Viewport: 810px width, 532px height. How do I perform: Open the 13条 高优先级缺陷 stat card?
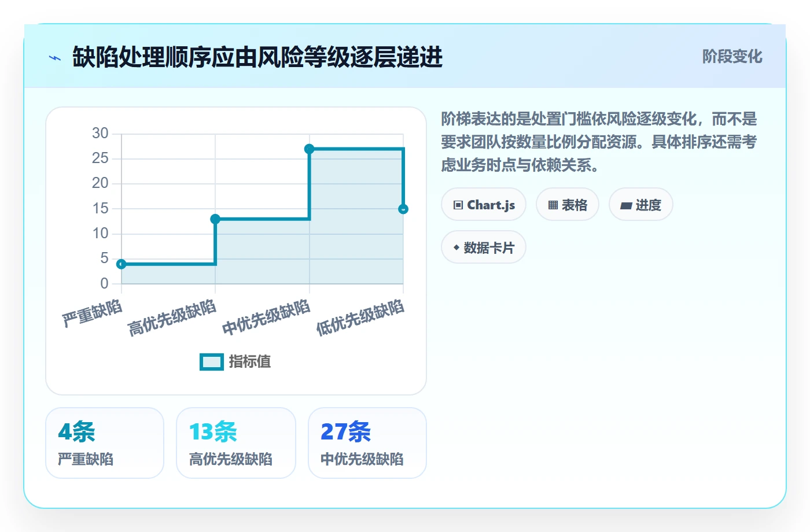pyautogui.click(x=236, y=443)
